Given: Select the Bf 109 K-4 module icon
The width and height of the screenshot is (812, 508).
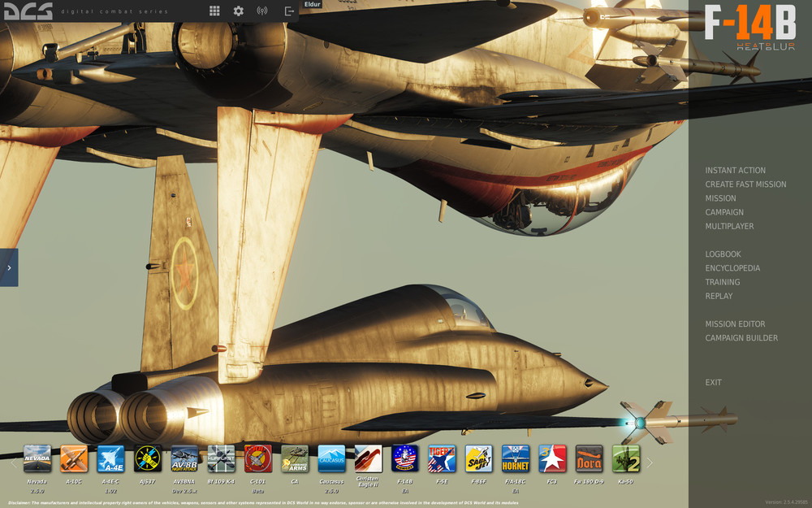Looking at the screenshot, I should click(x=221, y=458).
